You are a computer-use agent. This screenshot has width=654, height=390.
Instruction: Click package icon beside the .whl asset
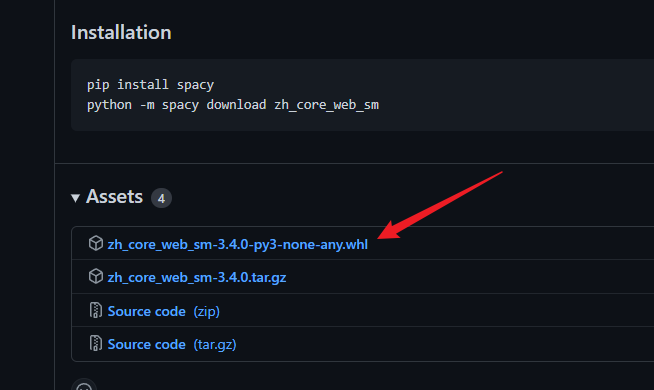96,243
